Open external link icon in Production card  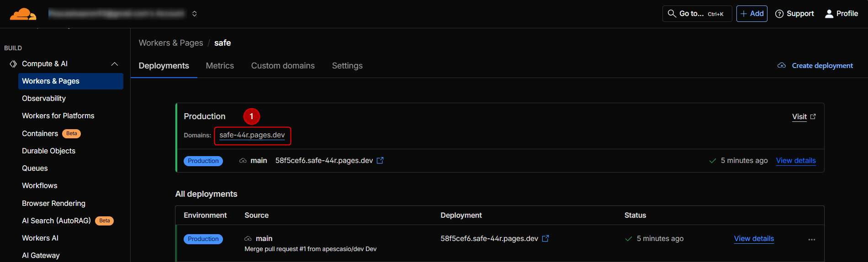380,161
